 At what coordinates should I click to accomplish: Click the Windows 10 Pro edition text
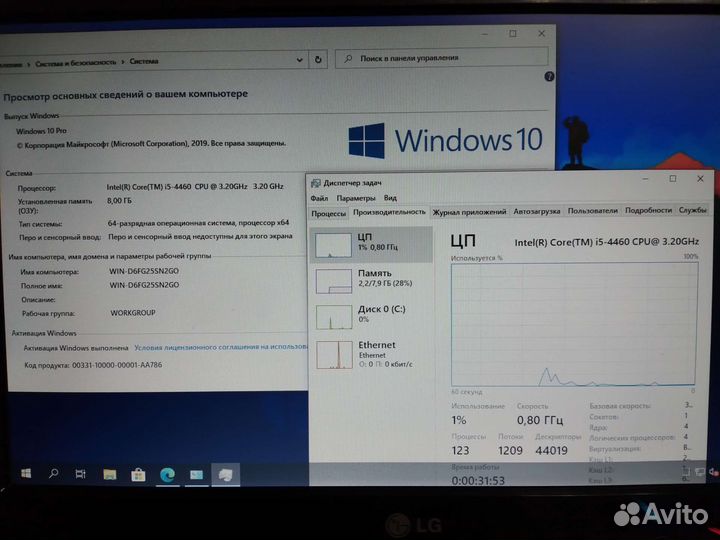[x=41, y=131]
